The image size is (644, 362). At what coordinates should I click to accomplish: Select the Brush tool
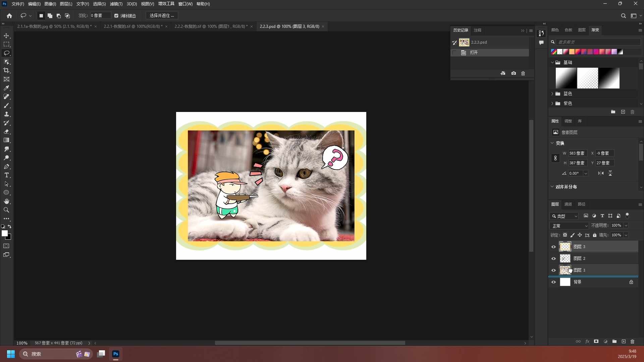click(x=6, y=105)
